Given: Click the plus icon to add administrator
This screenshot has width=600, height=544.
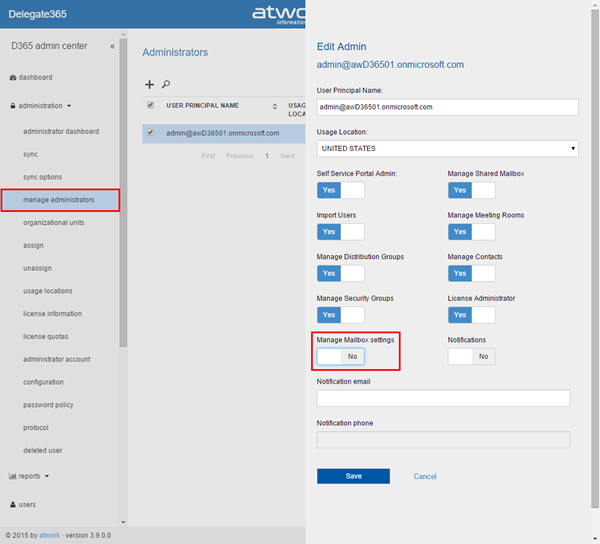Looking at the screenshot, I should point(149,85).
